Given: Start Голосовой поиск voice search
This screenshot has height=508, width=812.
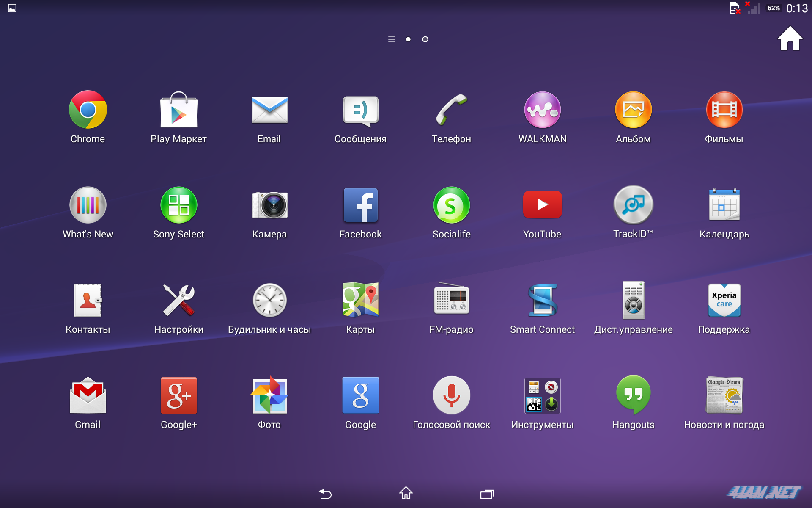Looking at the screenshot, I should [451, 395].
